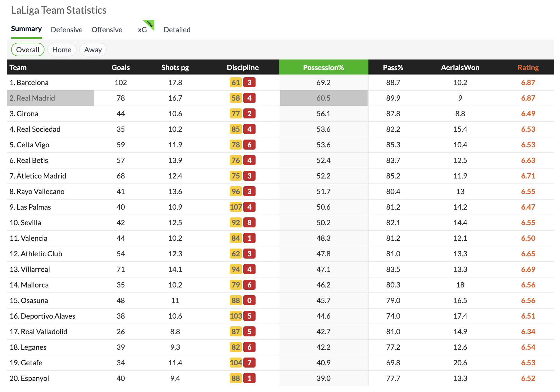560x392 pixels.
Task: Click Getafe's yellow card badge 104
Action: coord(236,363)
